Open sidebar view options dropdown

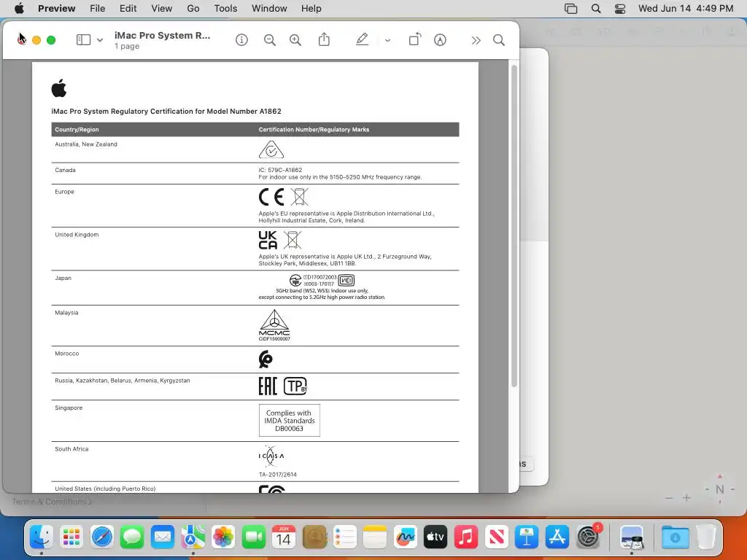pyautogui.click(x=99, y=41)
